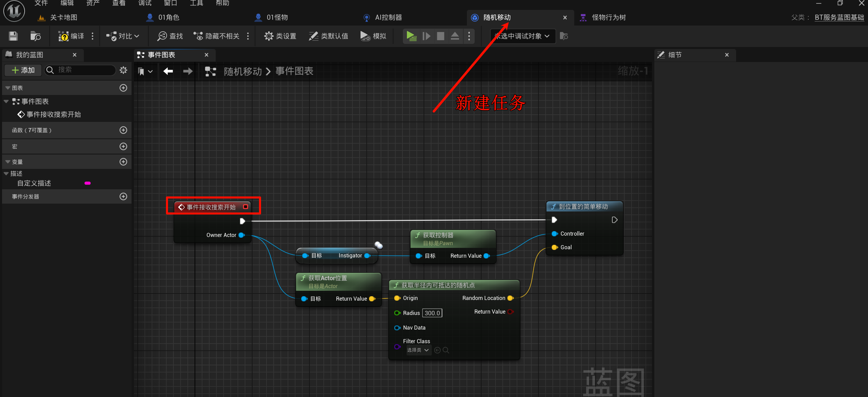Click the Radius 300.0 input field
The image size is (868, 397).
432,313
